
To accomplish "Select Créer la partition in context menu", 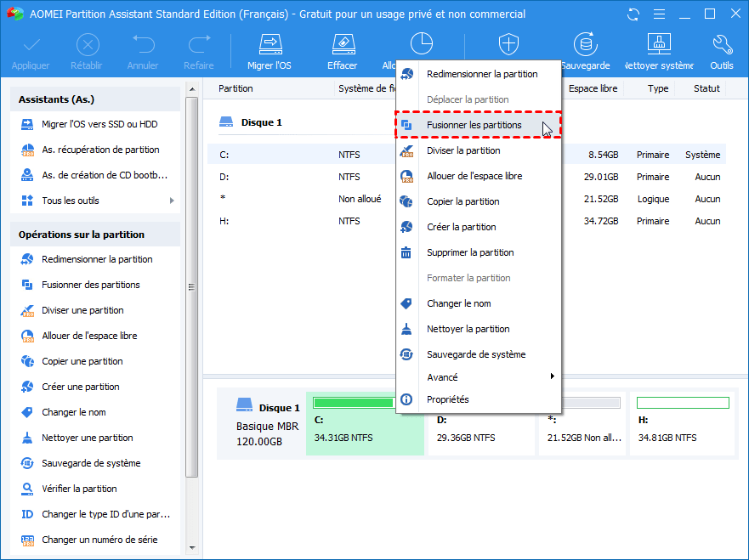I will (478, 227).
